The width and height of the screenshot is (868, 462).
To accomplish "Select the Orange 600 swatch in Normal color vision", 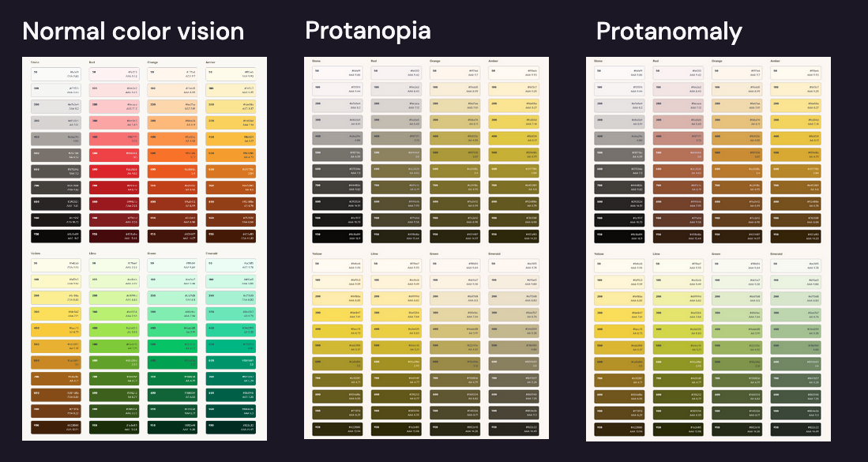I will pos(174,170).
